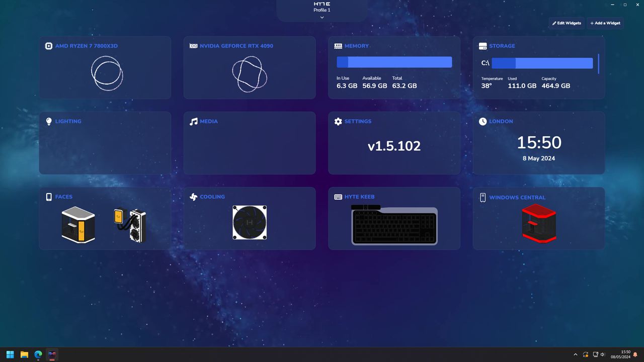Show hidden system tray icons
Image resolution: width=644 pixels, height=362 pixels.
[x=576, y=354]
